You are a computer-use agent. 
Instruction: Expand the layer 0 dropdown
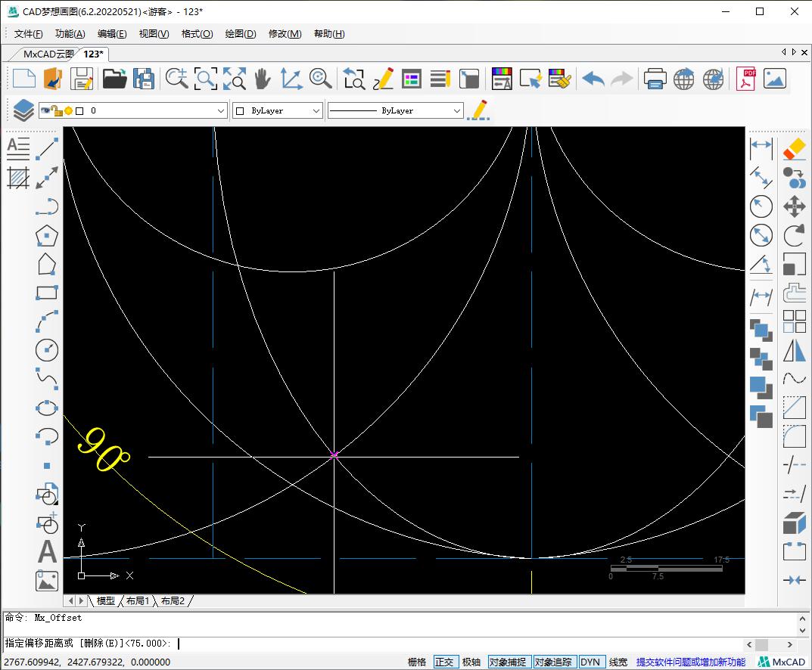221,110
